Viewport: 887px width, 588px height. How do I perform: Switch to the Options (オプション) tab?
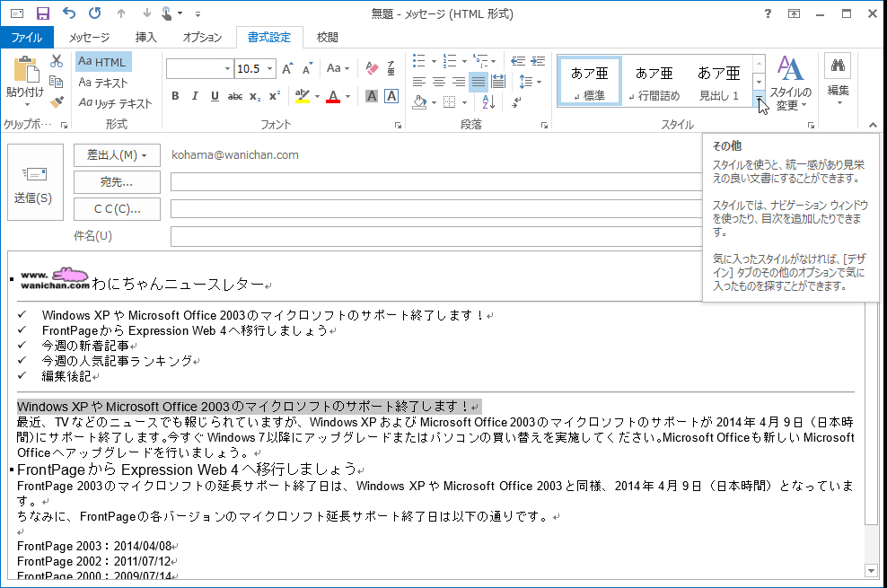tap(203, 38)
